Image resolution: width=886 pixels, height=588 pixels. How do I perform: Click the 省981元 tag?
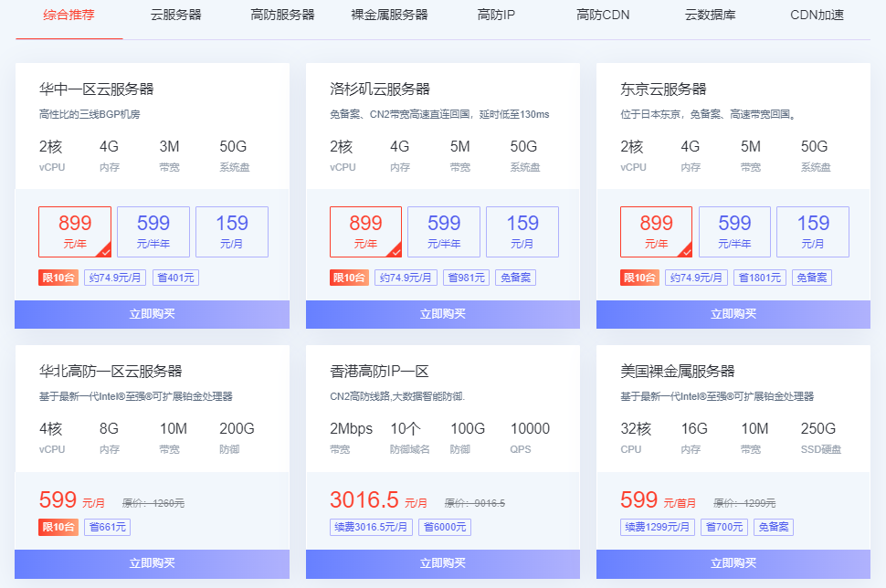click(466, 278)
